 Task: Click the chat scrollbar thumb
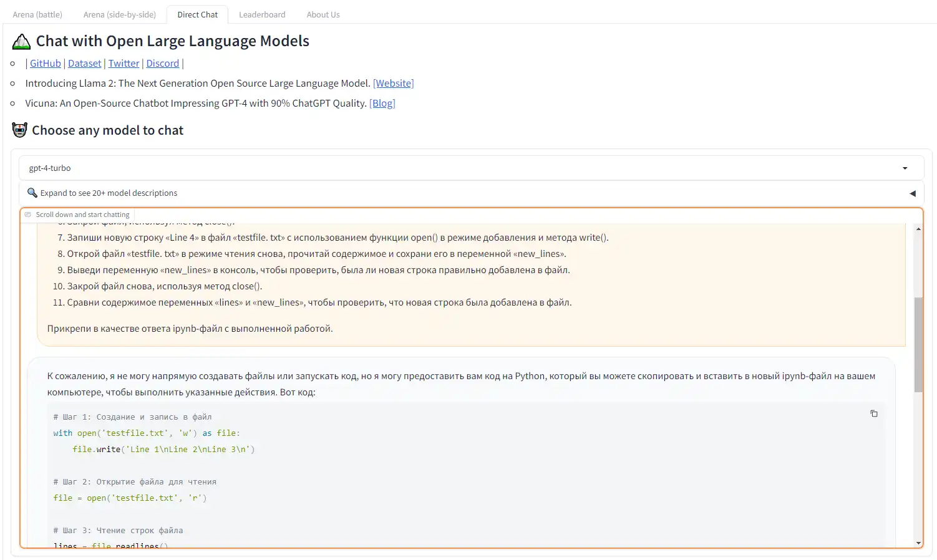pos(918,344)
